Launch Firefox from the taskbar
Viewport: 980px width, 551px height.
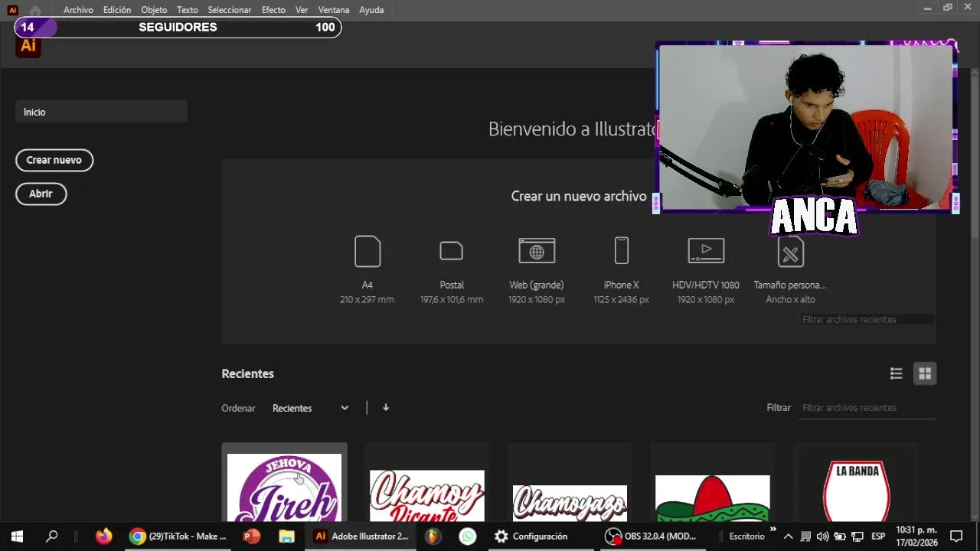[104, 536]
